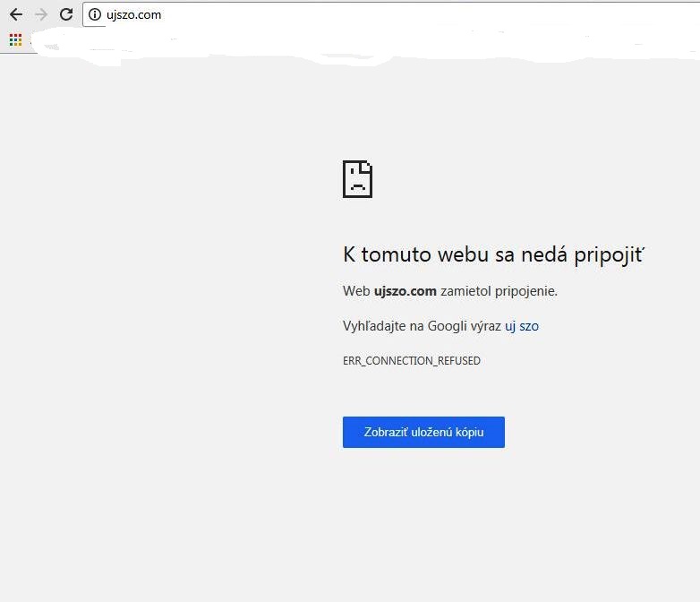
Task: Open the Apps grid in bookmarks bar
Action: [15, 39]
